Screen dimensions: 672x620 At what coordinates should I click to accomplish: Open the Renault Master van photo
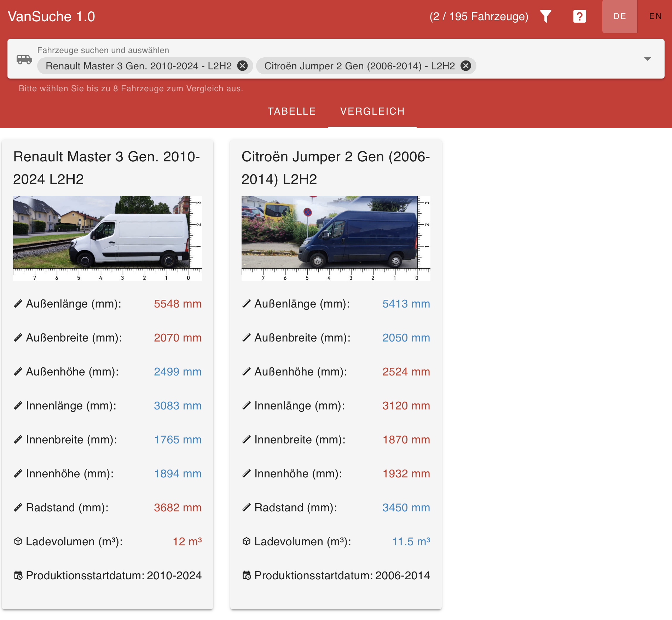[x=108, y=239]
